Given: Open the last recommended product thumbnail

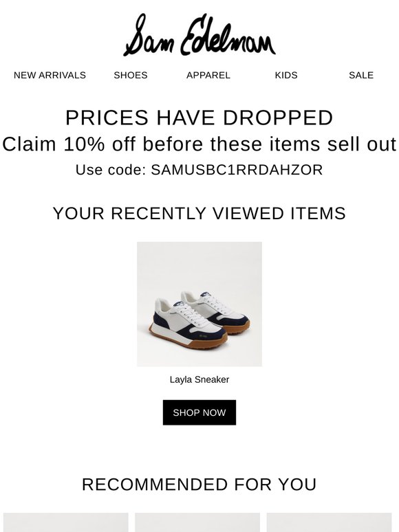Looking at the screenshot, I should tap(329, 522).
